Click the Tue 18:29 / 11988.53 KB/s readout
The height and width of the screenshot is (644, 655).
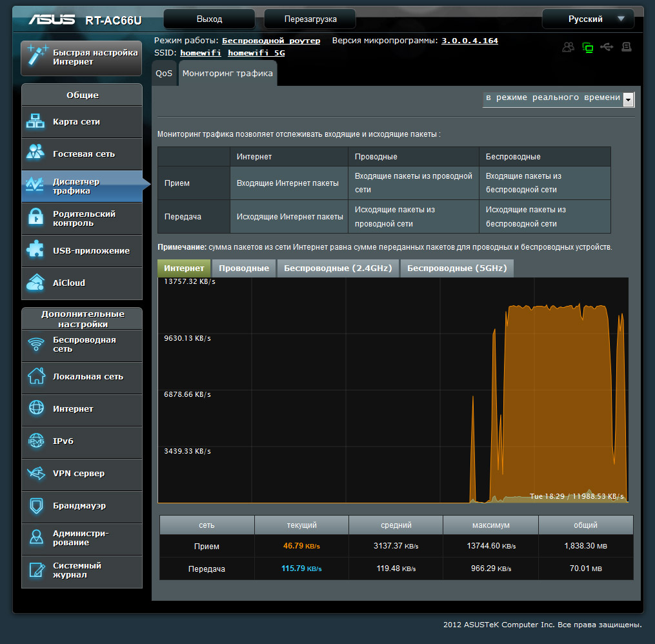click(x=576, y=496)
